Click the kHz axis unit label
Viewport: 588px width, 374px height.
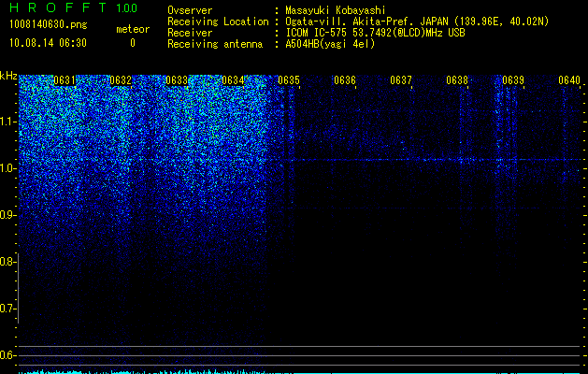[x=8, y=76]
